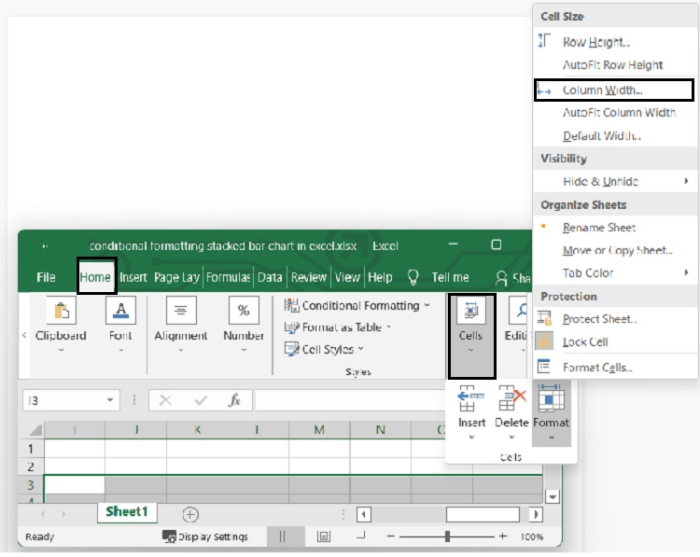700x557 pixels.
Task: Toggle Lock Cell option
Action: pos(585,342)
